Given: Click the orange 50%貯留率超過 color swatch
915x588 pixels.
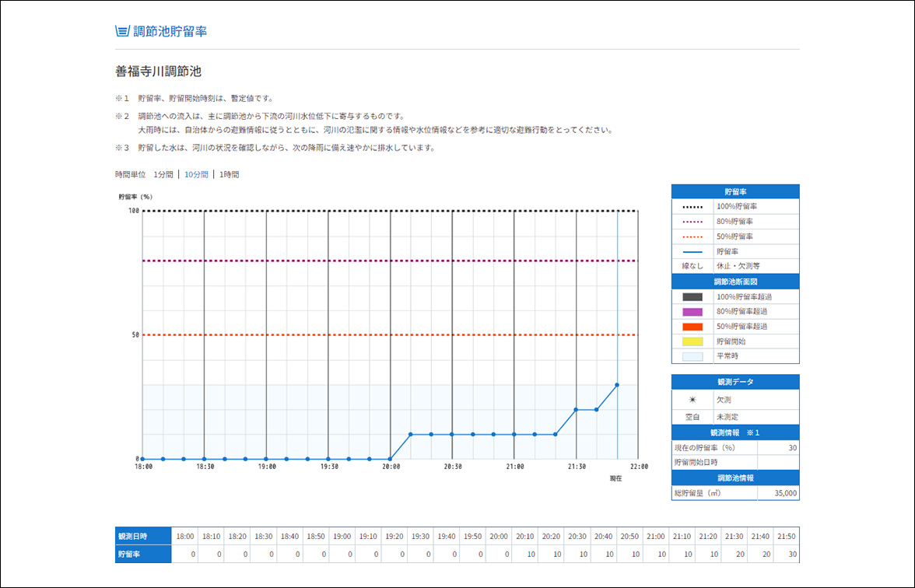Looking at the screenshot, I should tap(692, 327).
